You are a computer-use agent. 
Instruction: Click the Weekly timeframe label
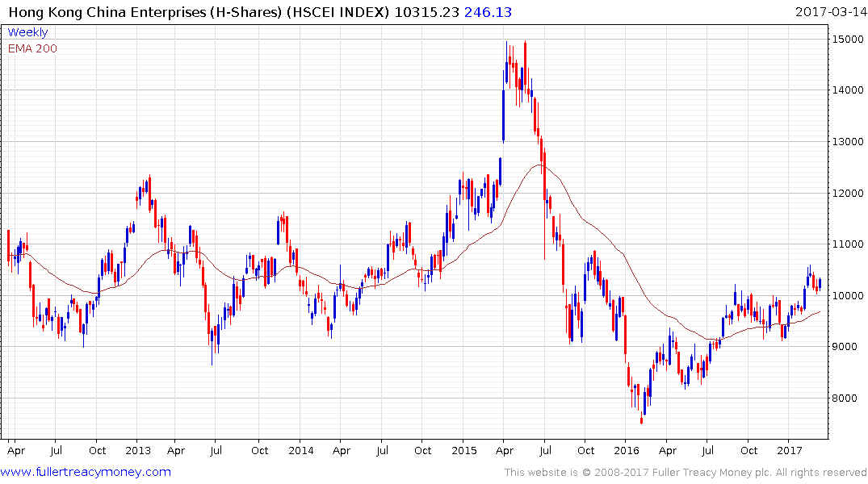point(27,32)
